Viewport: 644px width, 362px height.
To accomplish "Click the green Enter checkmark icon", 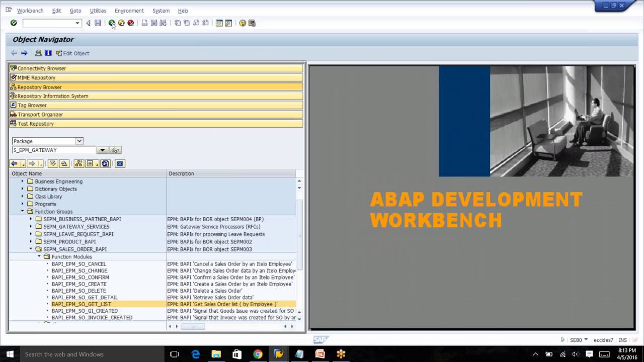I will [14, 23].
